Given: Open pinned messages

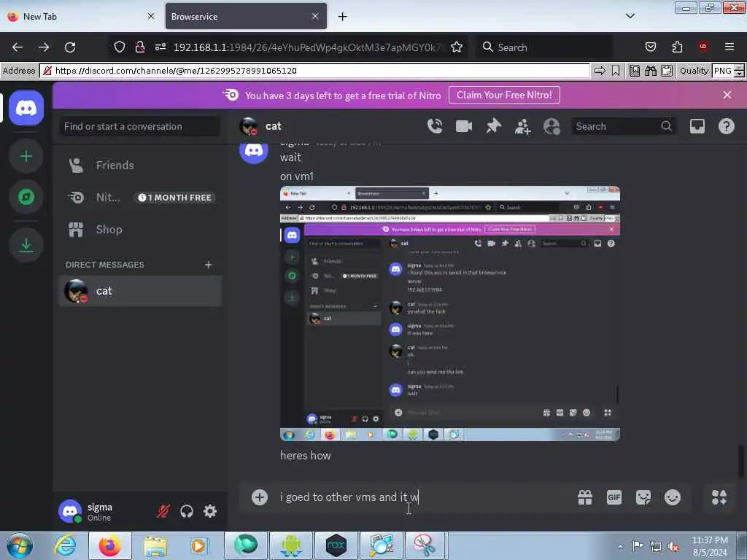Looking at the screenshot, I should 493,126.
